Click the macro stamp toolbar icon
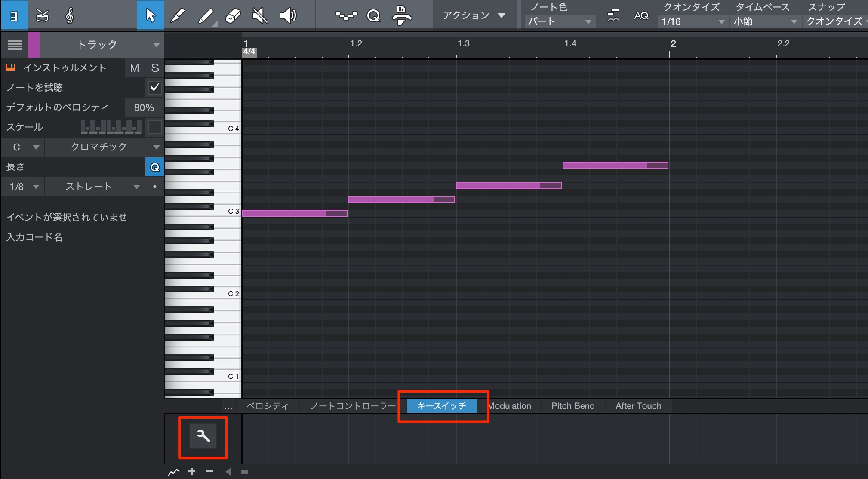This screenshot has height=479, width=868. tap(402, 16)
